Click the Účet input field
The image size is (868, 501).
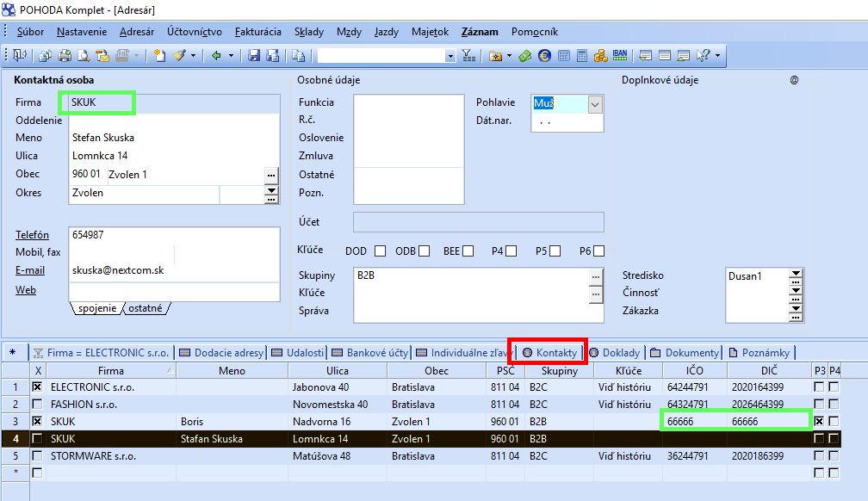coord(478,222)
